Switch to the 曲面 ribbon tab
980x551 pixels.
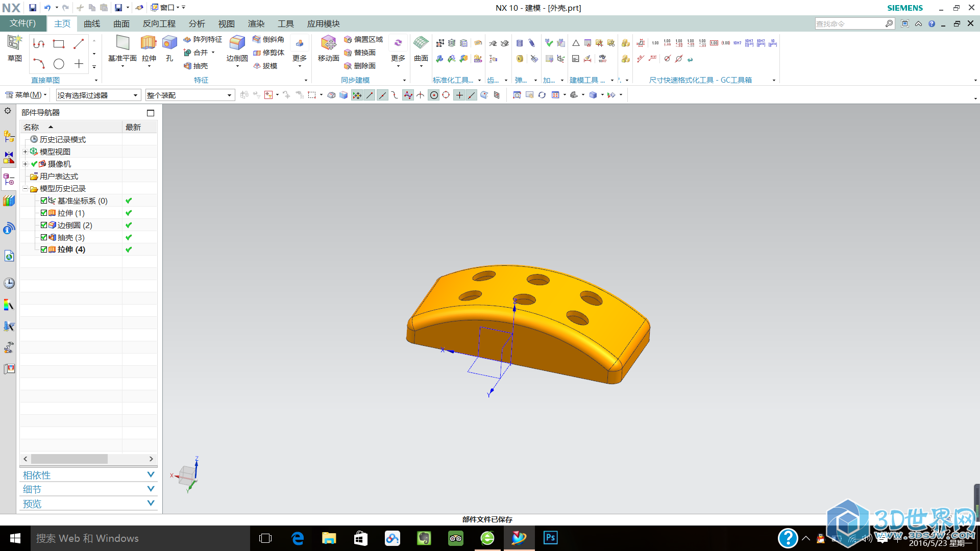click(121, 23)
